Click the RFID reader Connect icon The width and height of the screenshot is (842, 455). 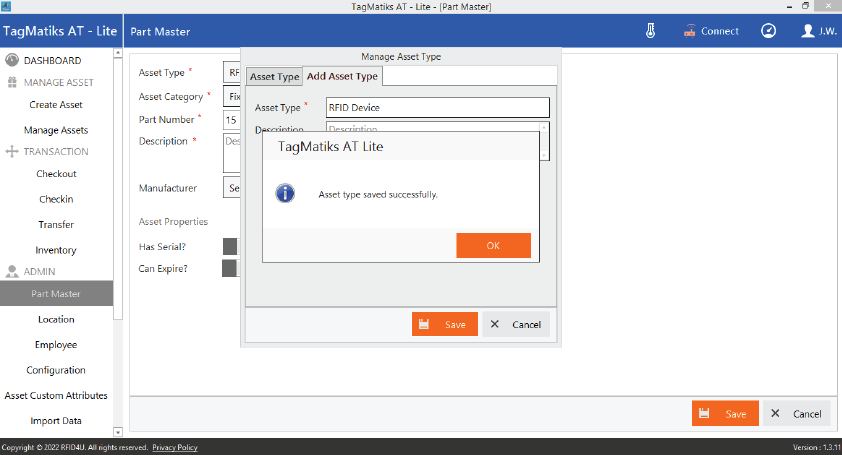point(689,31)
